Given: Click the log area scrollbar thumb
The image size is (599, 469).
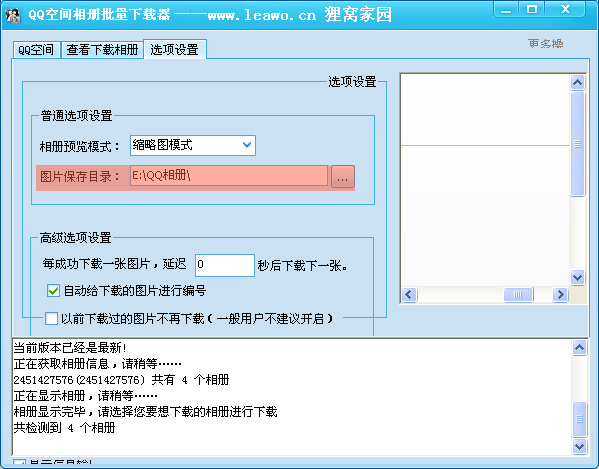Looking at the screenshot, I should [x=580, y=419].
